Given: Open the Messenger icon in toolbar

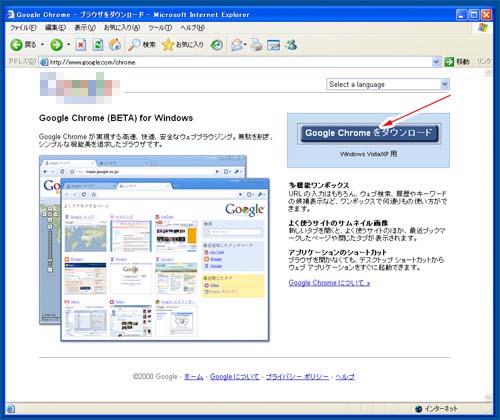Looking at the screenshot, I should pos(291,45).
